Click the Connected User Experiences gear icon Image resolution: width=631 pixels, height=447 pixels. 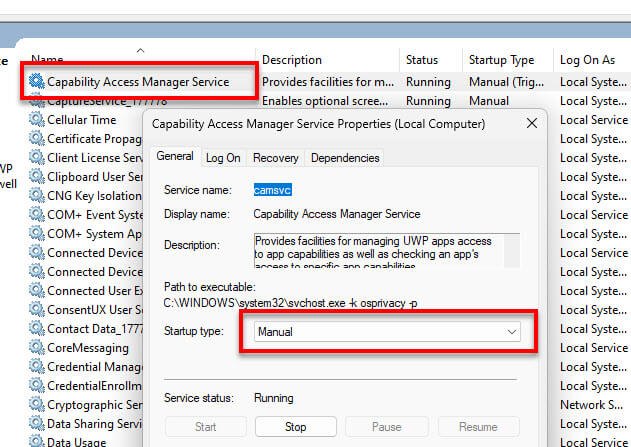37,290
